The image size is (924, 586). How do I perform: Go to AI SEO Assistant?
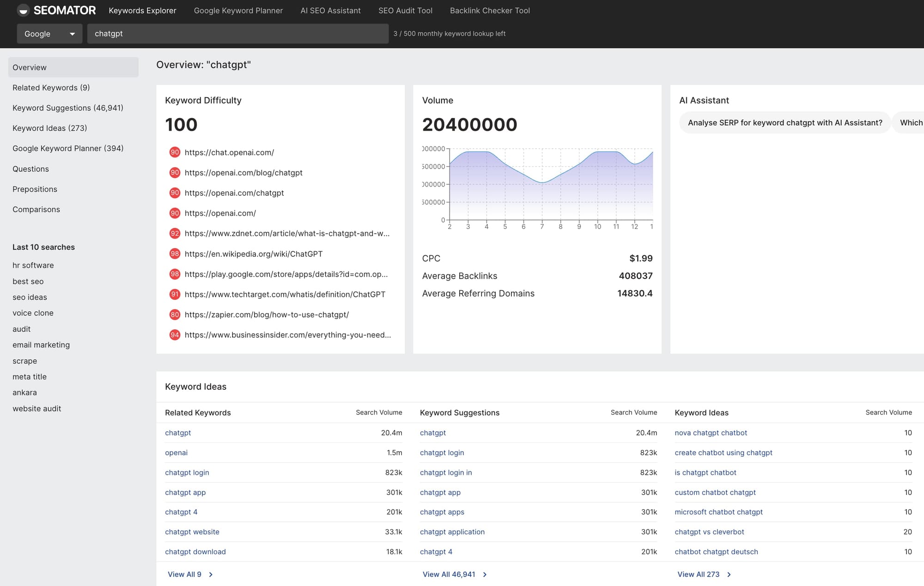[330, 11]
